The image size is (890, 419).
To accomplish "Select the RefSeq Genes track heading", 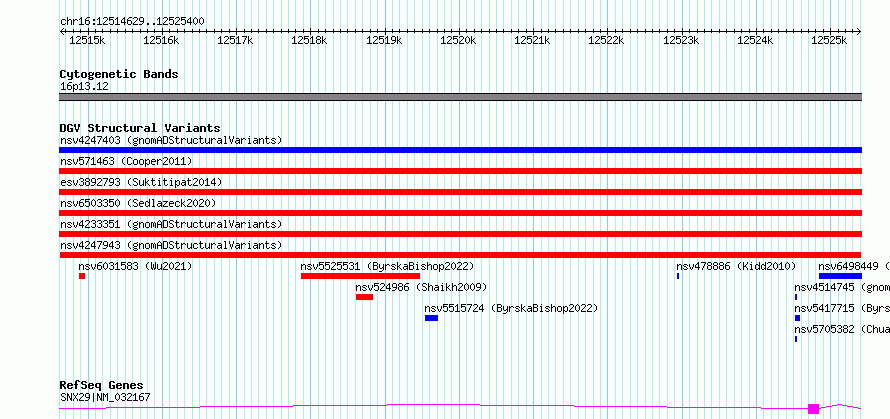I will pos(101,386).
